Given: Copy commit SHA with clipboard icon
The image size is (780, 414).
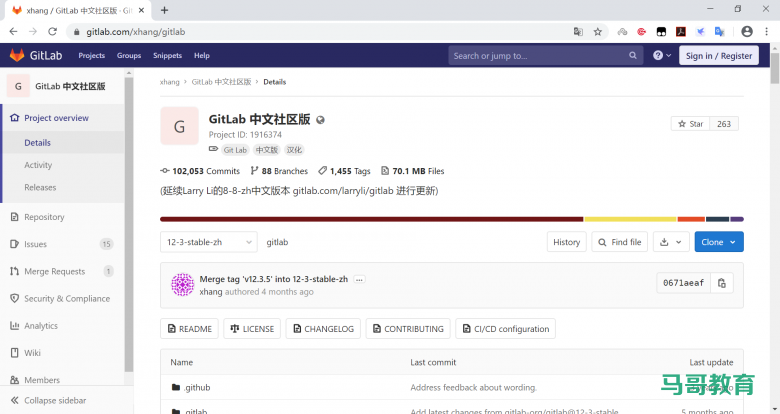Looking at the screenshot, I should (x=722, y=283).
